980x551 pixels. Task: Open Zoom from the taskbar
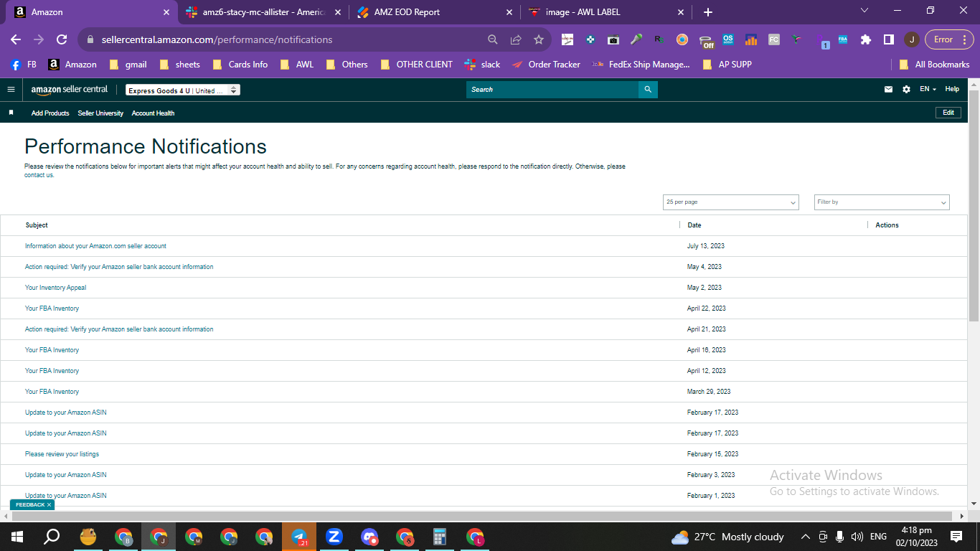click(334, 537)
